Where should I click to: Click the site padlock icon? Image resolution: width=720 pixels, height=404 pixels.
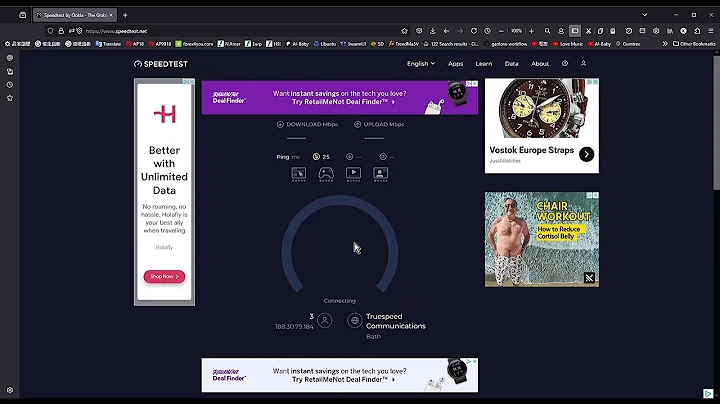61,31
